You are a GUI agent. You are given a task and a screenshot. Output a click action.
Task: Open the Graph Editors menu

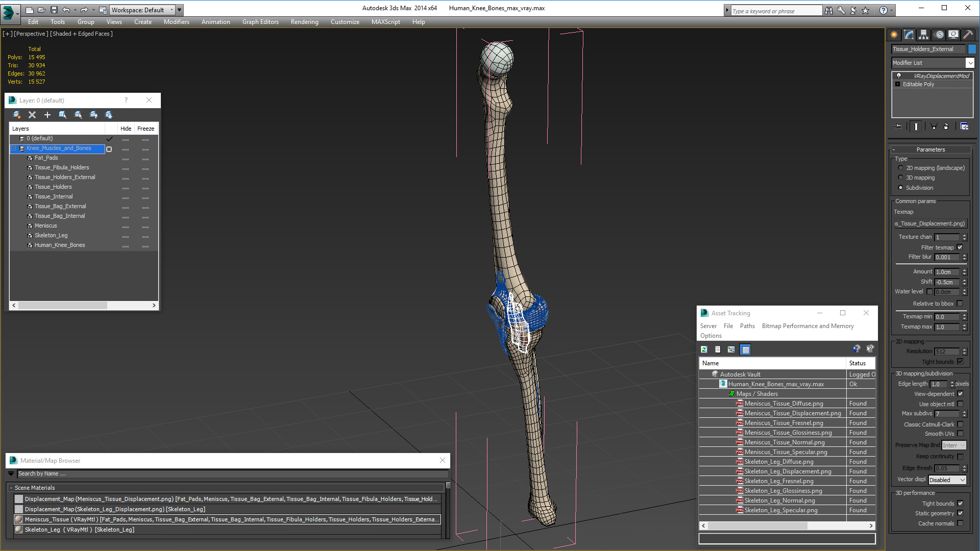(x=260, y=22)
